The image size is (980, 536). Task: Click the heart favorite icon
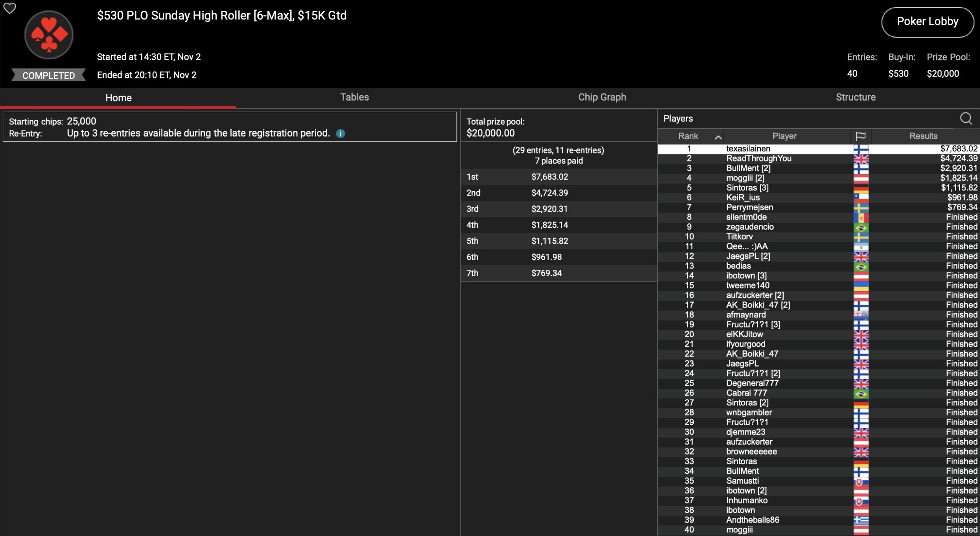tap(10, 8)
